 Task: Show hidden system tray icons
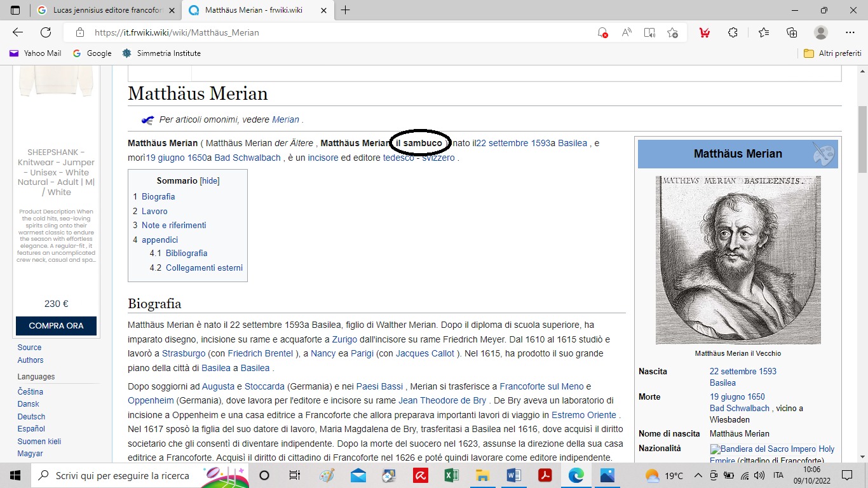tap(698, 475)
